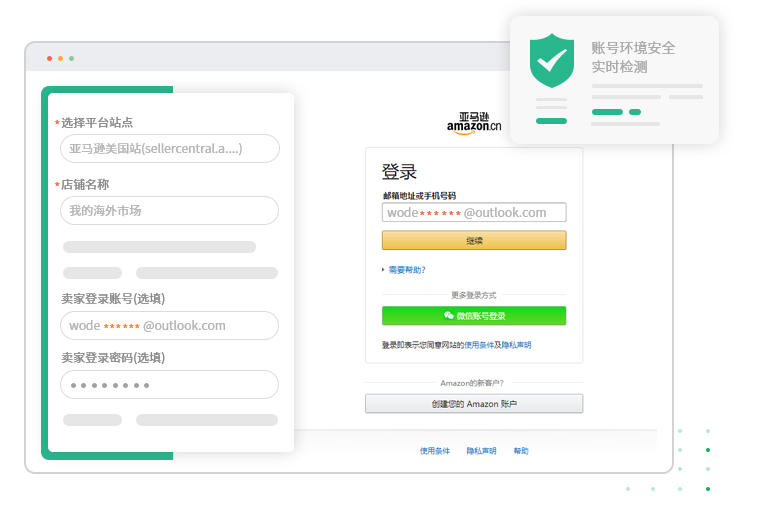
Task: Click the WeChat icon on green button
Action: pos(449,315)
